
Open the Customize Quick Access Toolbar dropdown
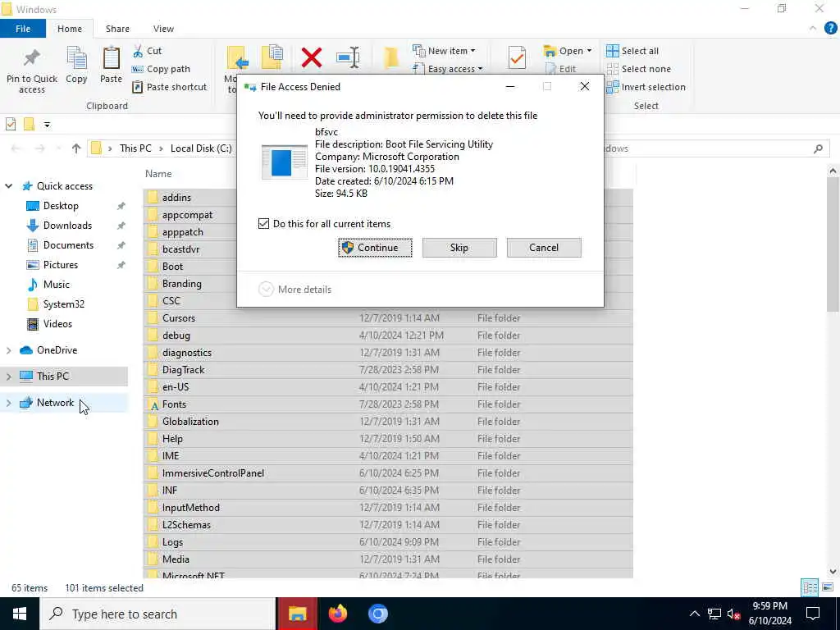point(47,125)
